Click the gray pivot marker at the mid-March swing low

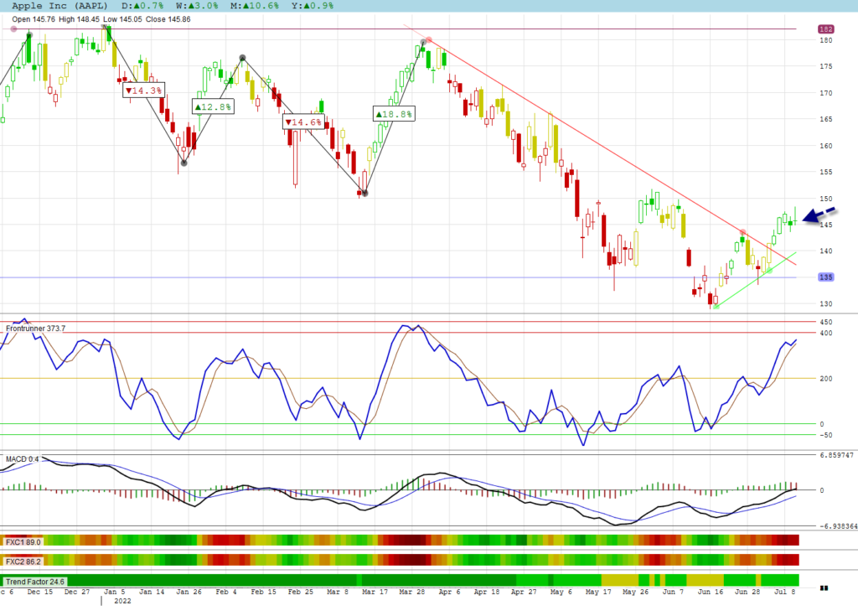365,193
